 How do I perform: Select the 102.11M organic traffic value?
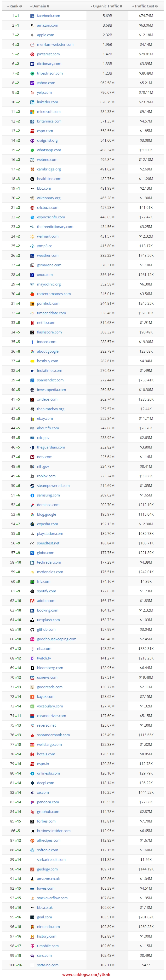108,965
